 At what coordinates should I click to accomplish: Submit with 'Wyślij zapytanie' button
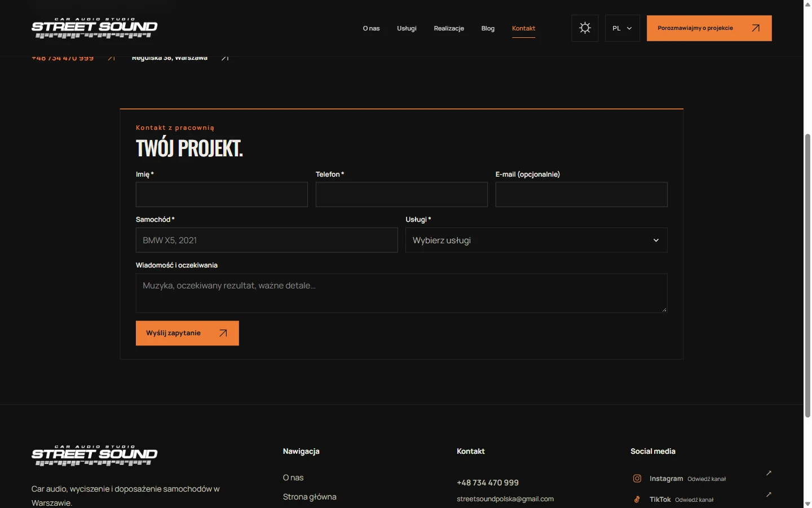coord(187,333)
